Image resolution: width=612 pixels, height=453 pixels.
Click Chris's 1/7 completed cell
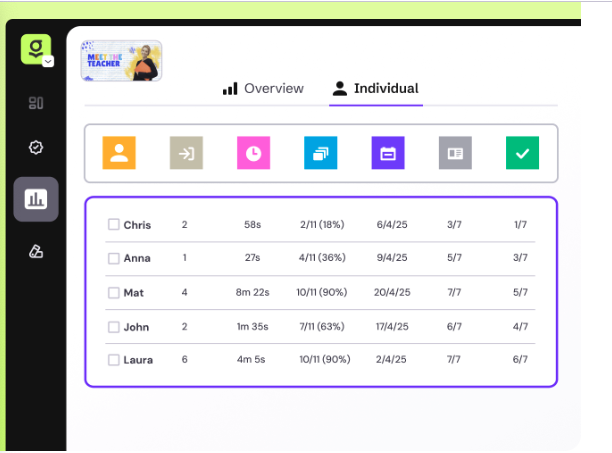pyautogui.click(x=520, y=224)
